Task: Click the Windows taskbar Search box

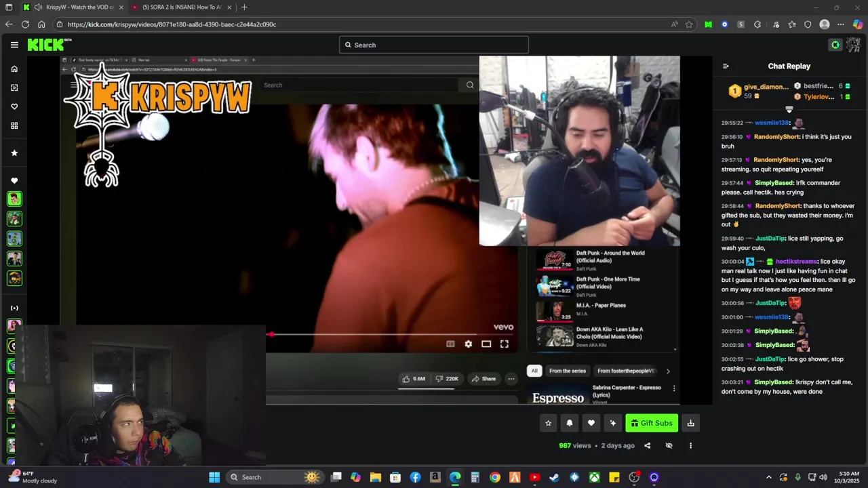Action: [275, 477]
